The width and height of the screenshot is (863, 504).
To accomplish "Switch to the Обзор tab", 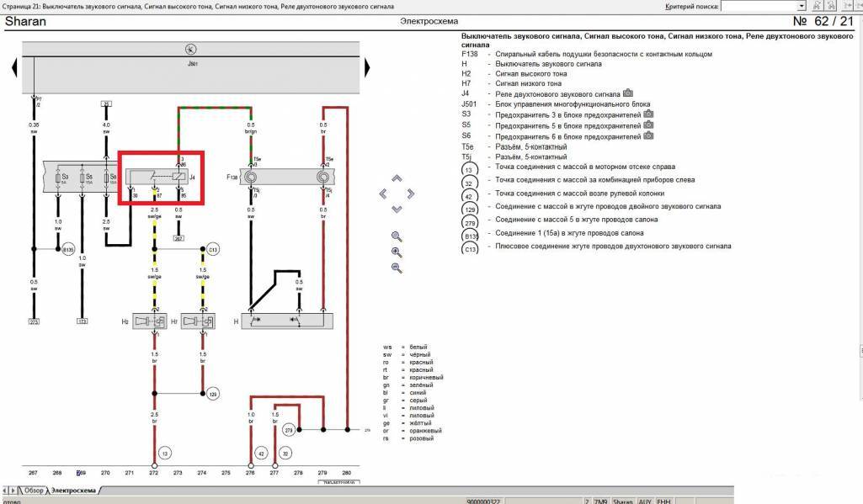I will 30,490.
